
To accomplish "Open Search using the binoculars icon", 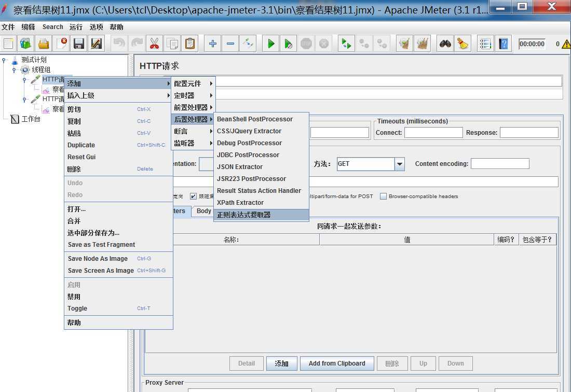I will click(445, 44).
